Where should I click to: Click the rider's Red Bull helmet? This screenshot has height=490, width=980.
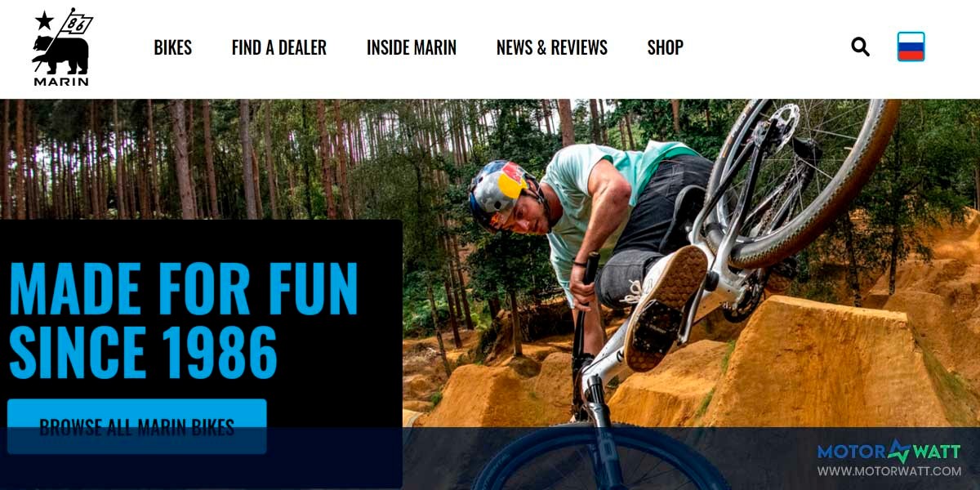pyautogui.click(x=501, y=194)
